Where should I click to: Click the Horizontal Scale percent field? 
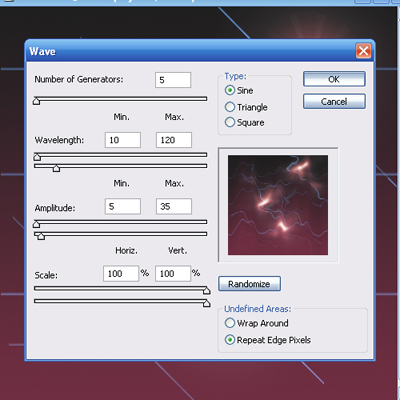click(121, 274)
